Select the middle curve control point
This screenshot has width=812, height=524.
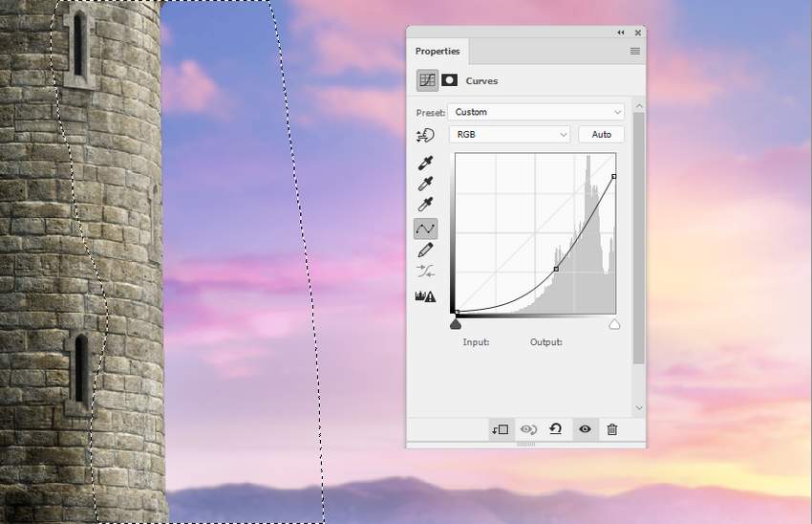point(556,269)
